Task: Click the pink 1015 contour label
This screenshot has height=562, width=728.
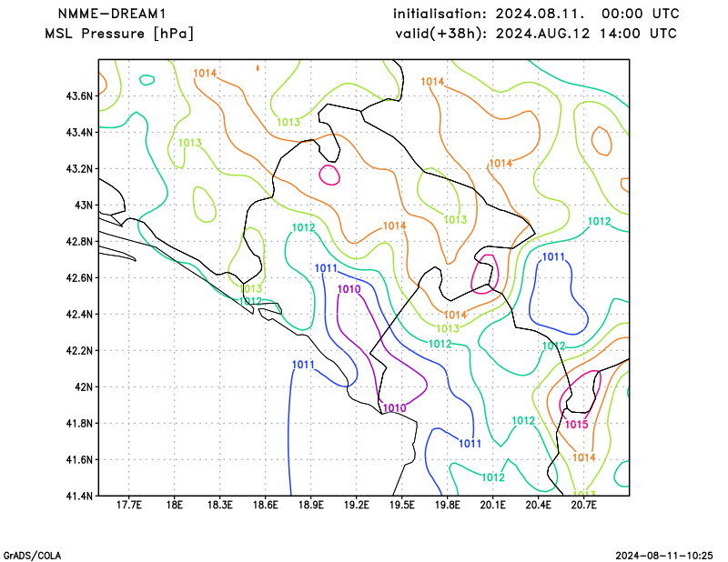Action: (x=576, y=425)
